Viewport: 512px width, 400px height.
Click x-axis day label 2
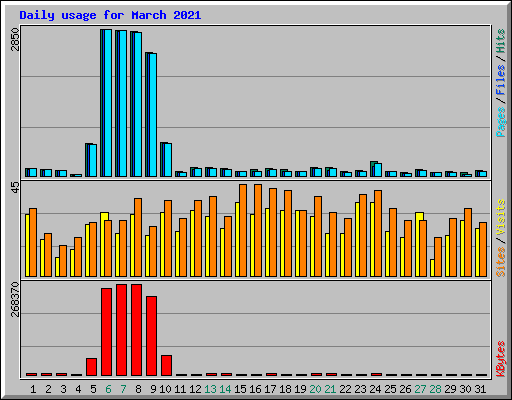click(48, 389)
